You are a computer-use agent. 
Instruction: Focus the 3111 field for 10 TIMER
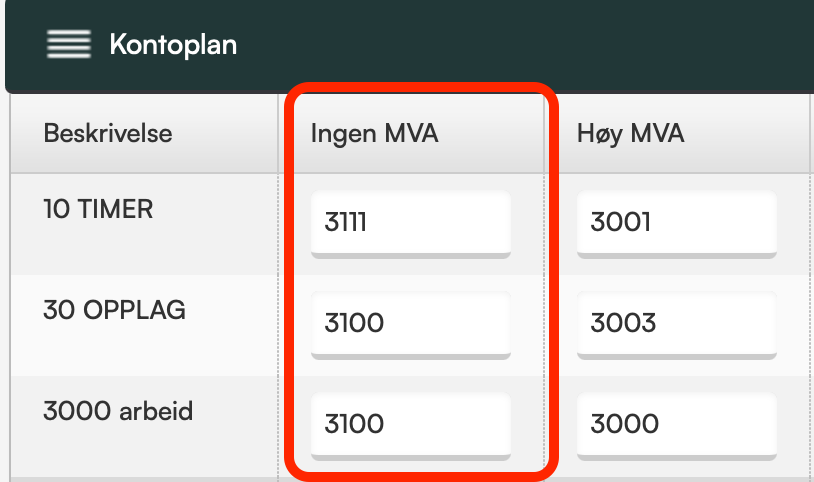pyautogui.click(x=411, y=224)
